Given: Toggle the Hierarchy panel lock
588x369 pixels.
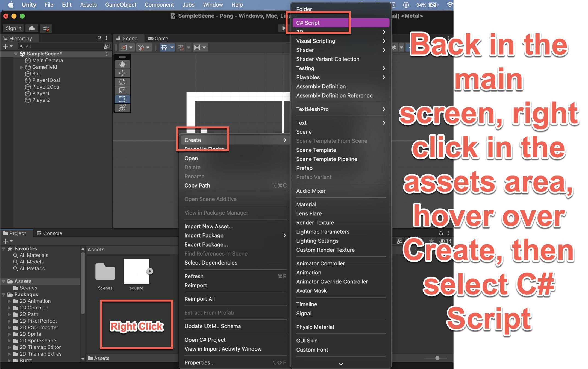Looking at the screenshot, I should (99, 38).
